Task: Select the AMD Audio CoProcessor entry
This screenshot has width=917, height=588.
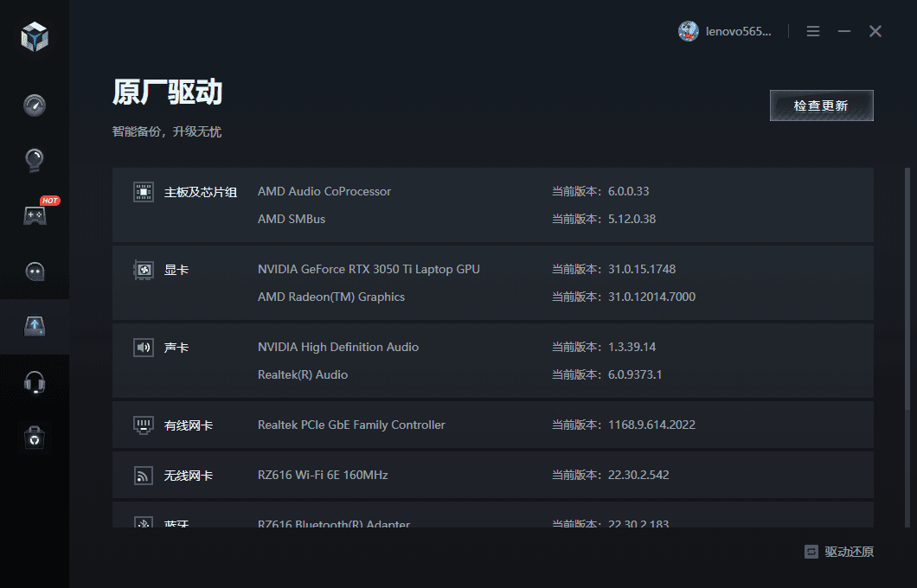Action: coord(324,191)
